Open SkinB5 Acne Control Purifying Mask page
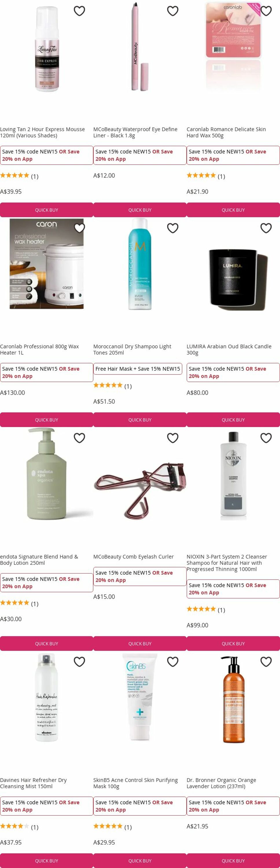This screenshot has height=868, width=280. (135, 783)
